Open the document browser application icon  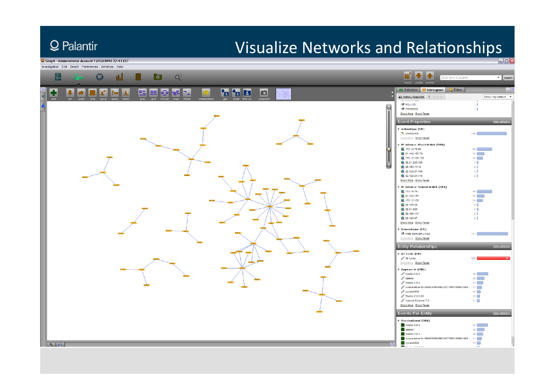(58, 77)
